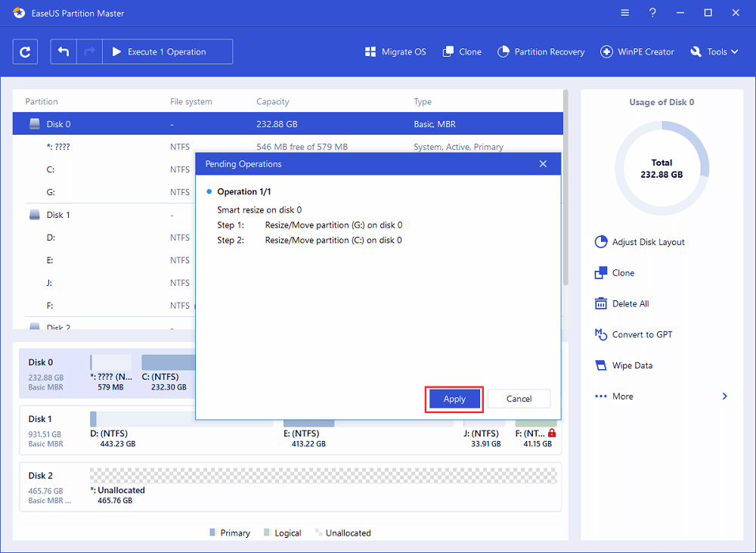Close the Pending Operations dialog
This screenshot has height=553, width=756.
click(x=543, y=164)
